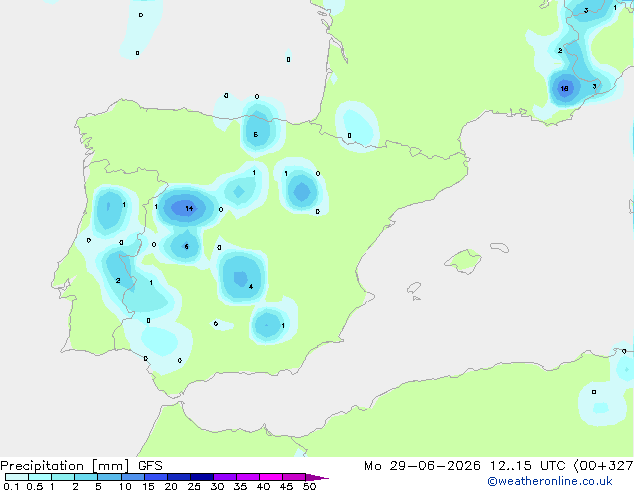Click the 0.1–0.5 mm legend color box
Image resolution: width=634 pixels, height=490 pixels.
pyautogui.click(x=17, y=477)
